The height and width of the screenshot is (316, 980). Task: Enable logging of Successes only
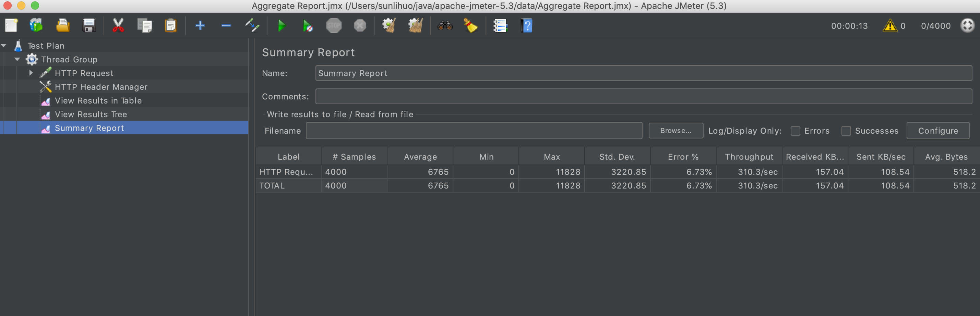[x=847, y=131]
